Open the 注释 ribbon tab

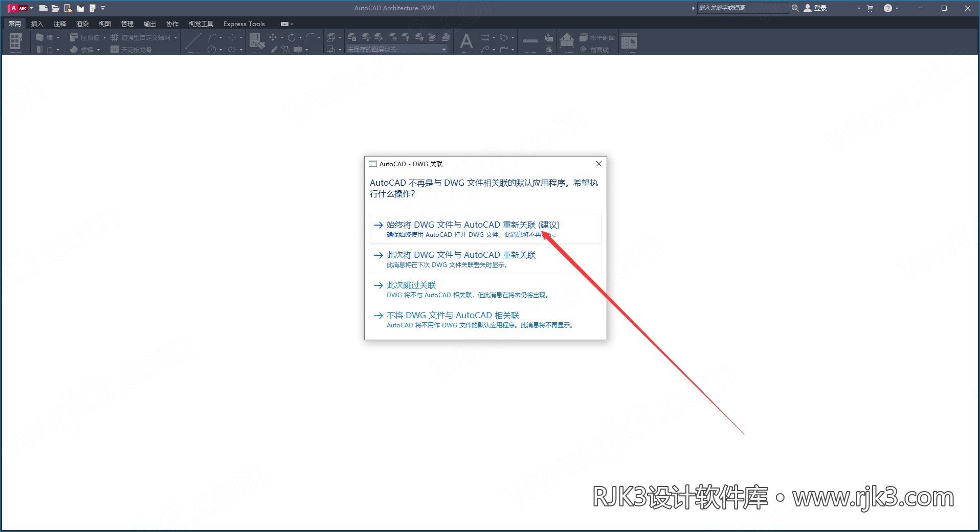click(x=60, y=24)
